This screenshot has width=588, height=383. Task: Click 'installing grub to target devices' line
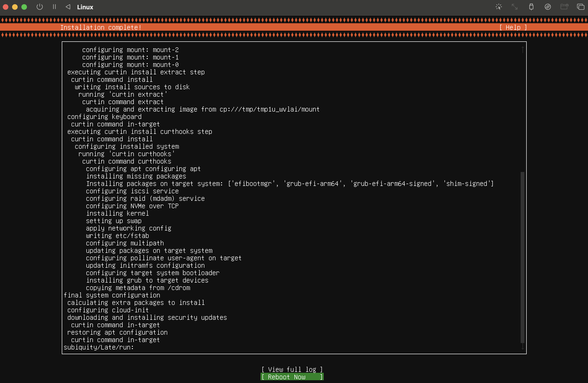147,280
